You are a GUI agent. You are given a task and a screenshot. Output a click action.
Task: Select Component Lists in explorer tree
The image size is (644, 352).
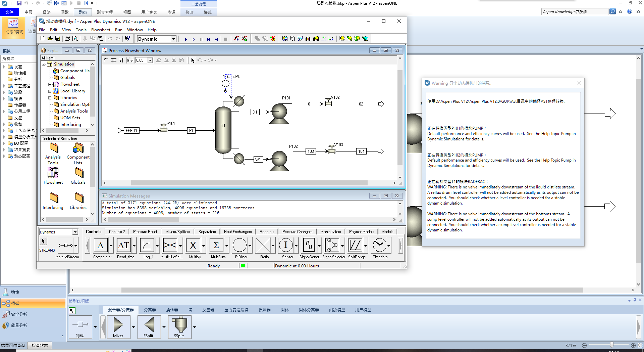click(71, 71)
